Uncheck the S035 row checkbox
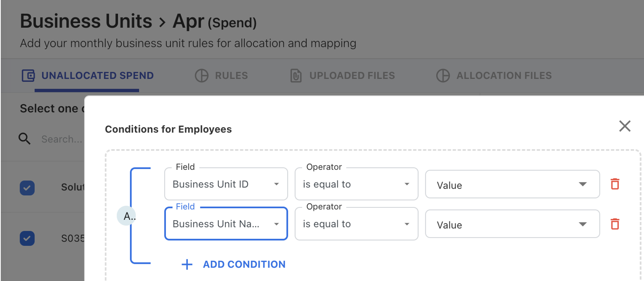This screenshot has height=281, width=644. click(27, 238)
